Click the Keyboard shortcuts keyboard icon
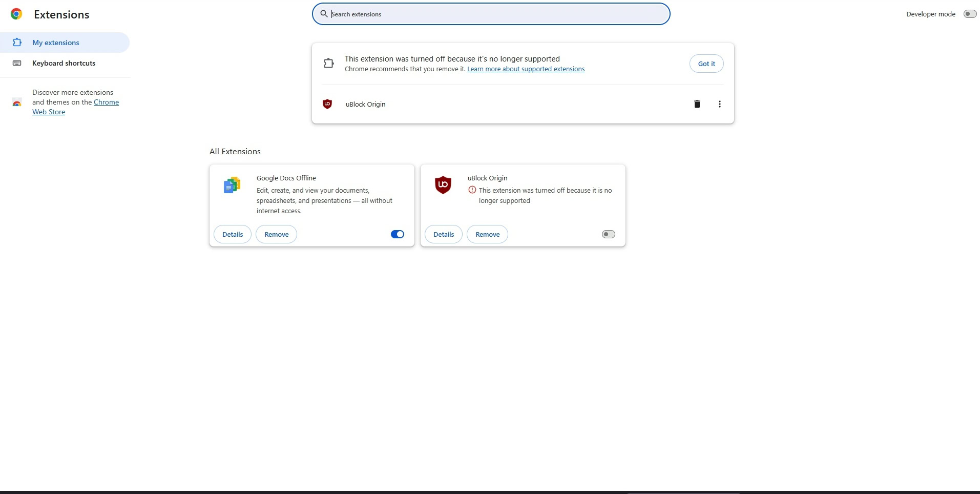Screen dimensions: 980x494 click(x=17, y=63)
